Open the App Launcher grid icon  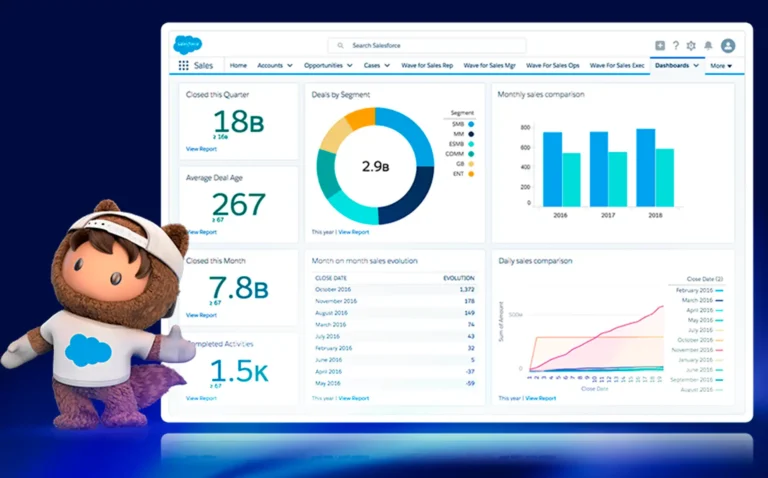coord(183,66)
